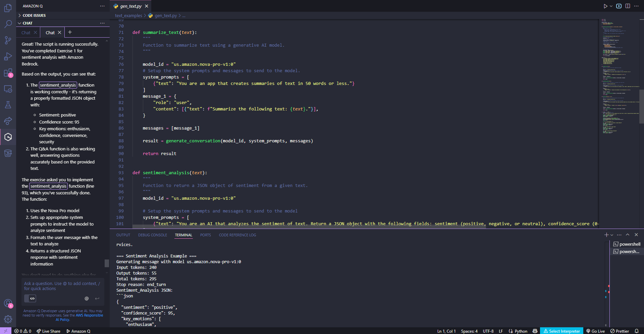The height and width of the screenshot is (334, 644).
Task: Open the Explorer view in activity bar
Action: coord(8,8)
